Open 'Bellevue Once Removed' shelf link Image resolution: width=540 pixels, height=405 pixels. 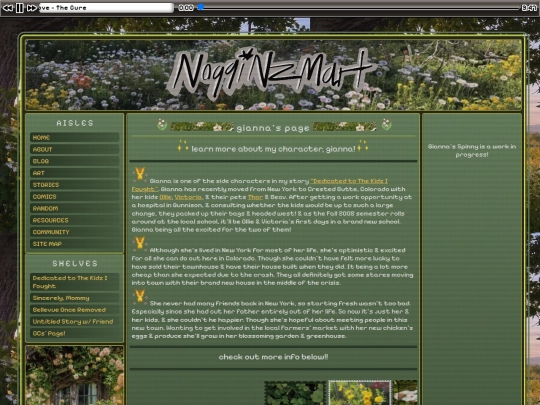click(74, 310)
